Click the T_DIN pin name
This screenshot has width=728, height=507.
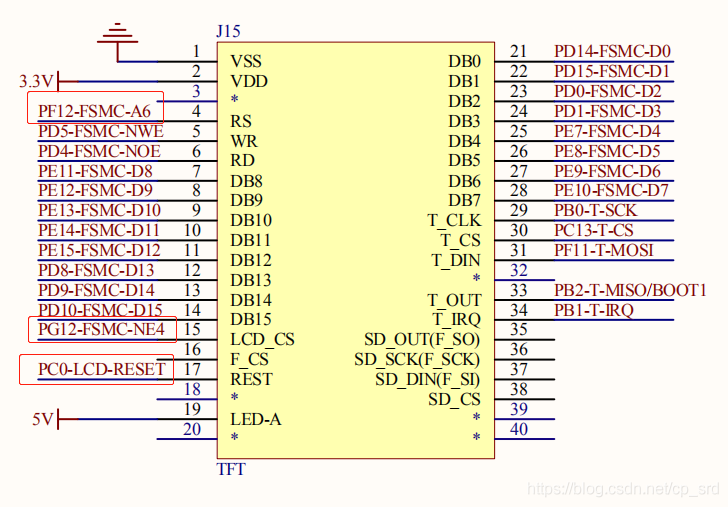pyautogui.click(x=456, y=260)
